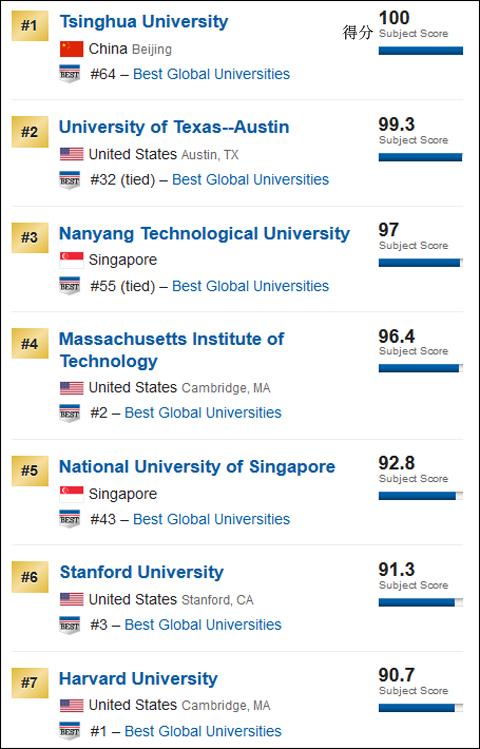The width and height of the screenshot is (480, 749).
Task: Click the 100 subject score bar
Action: point(421,51)
